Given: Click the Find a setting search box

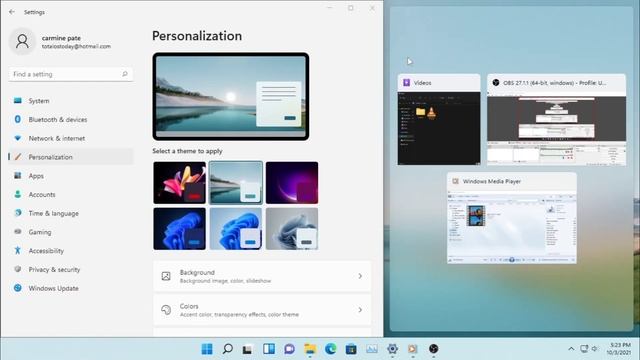Looking at the screenshot, I should pos(71,74).
